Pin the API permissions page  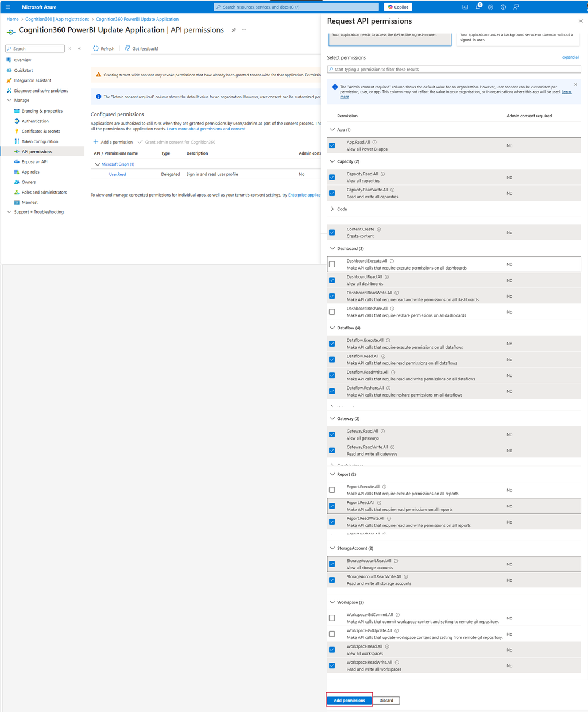point(234,30)
